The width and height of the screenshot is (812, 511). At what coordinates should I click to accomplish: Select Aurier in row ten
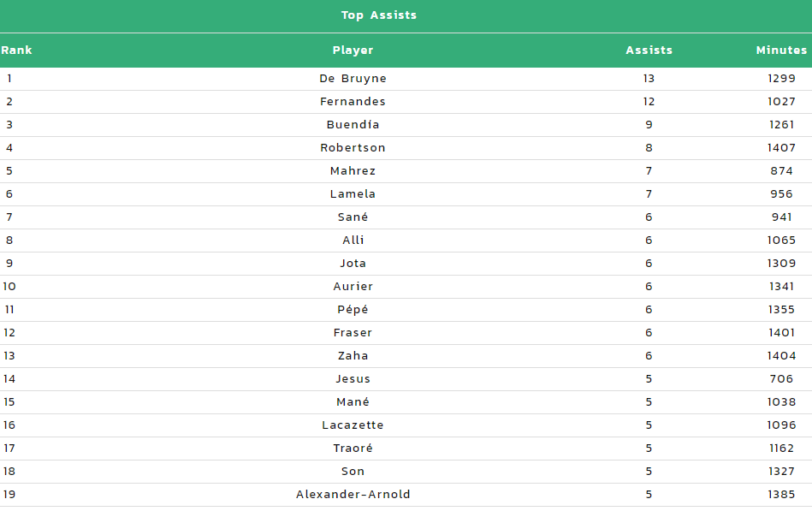[x=353, y=287]
